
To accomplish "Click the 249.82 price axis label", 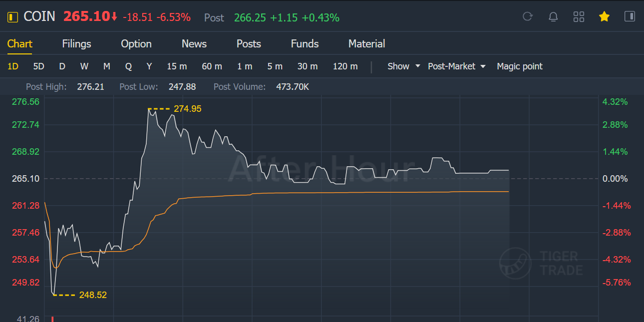I will point(25,283).
